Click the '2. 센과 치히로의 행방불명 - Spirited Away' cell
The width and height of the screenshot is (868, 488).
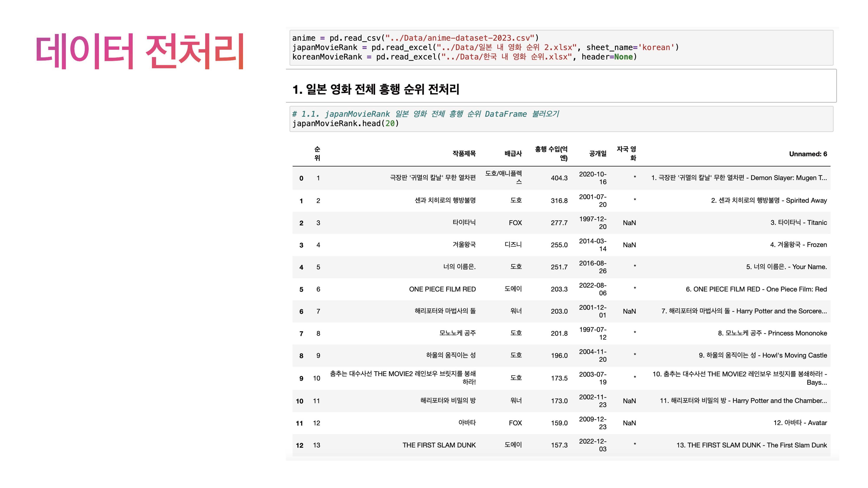click(769, 200)
